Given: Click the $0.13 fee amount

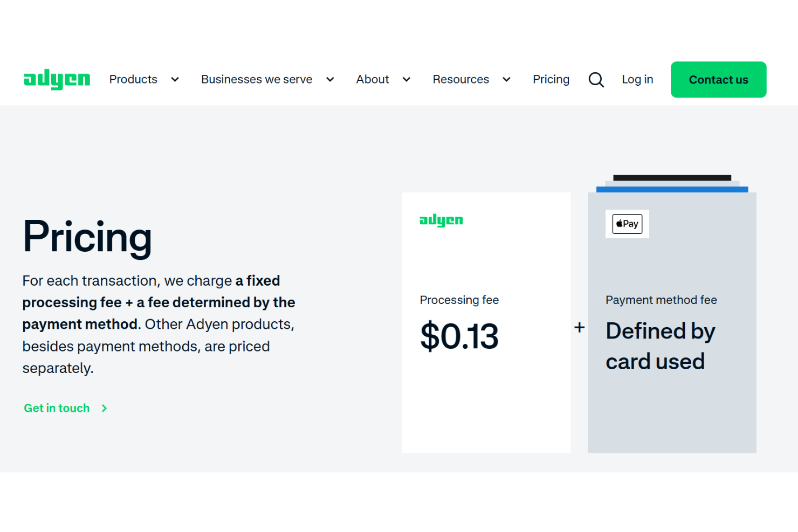Looking at the screenshot, I should [x=459, y=336].
